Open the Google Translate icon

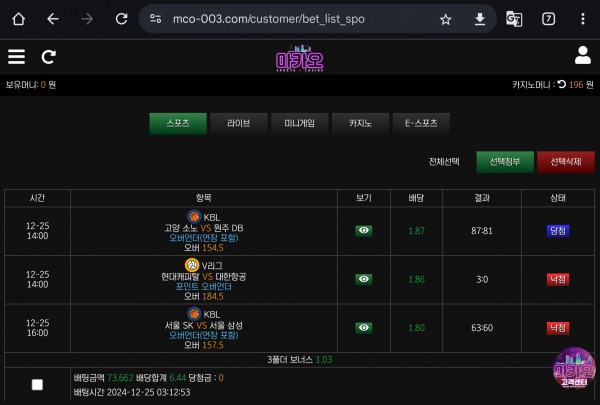pyautogui.click(x=514, y=19)
